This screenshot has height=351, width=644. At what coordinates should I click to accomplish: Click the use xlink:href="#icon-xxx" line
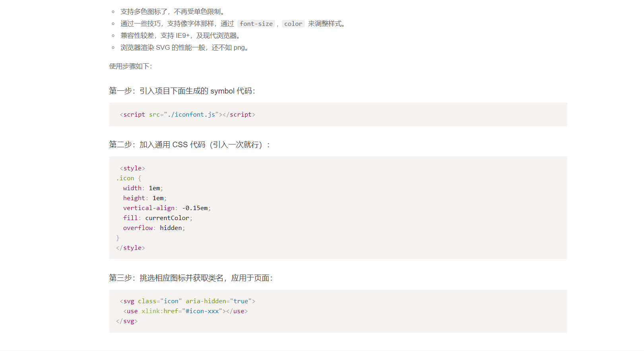pyautogui.click(x=186, y=311)
